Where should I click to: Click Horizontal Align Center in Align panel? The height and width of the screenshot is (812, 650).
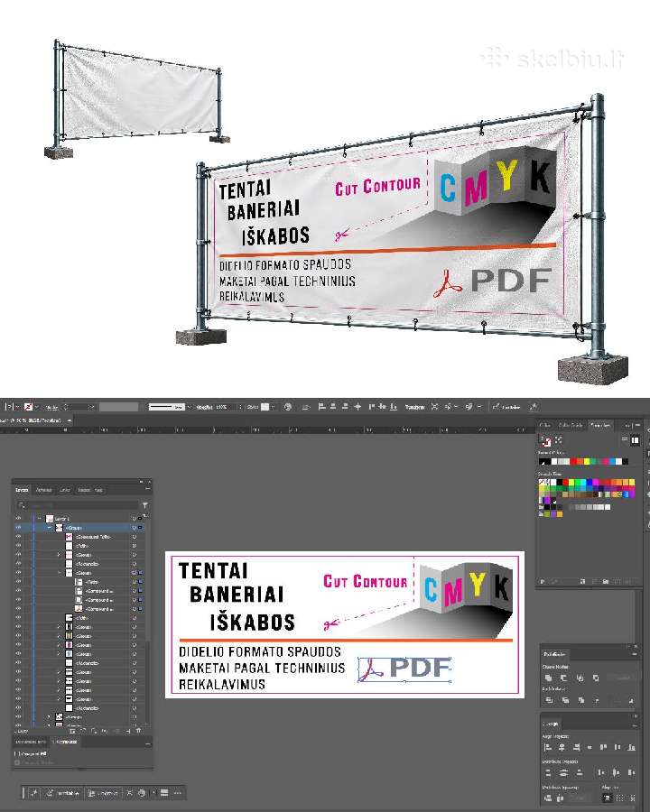click(562, 747)
